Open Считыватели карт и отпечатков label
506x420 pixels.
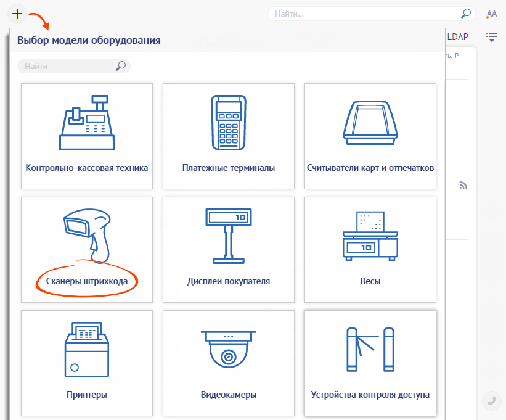370,168
